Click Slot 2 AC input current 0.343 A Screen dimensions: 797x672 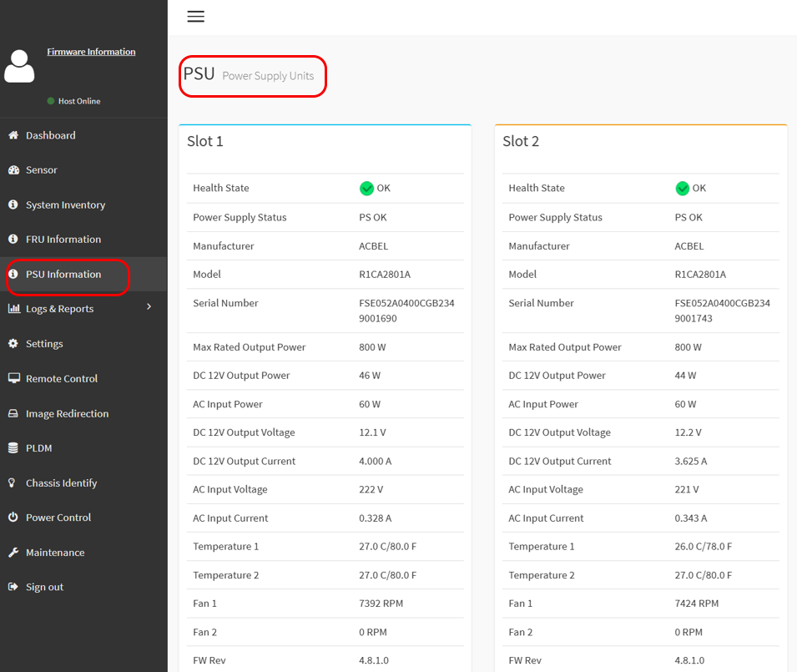point(691,518)
